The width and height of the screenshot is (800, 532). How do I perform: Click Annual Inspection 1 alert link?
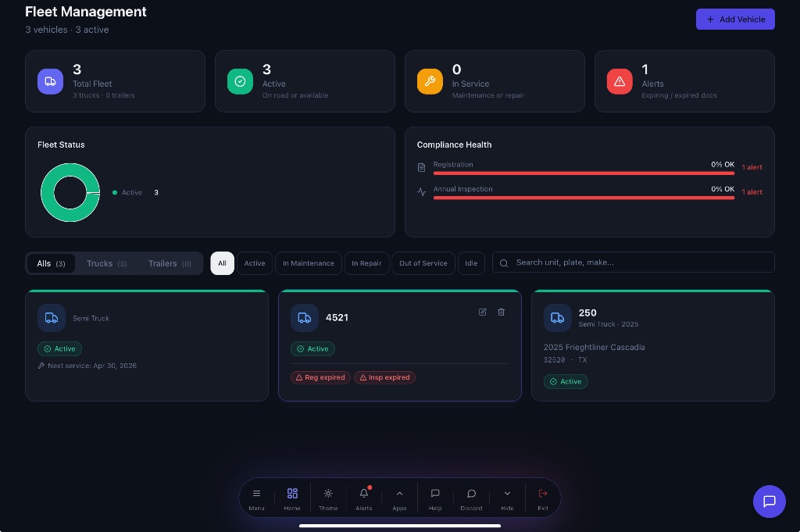752,191
